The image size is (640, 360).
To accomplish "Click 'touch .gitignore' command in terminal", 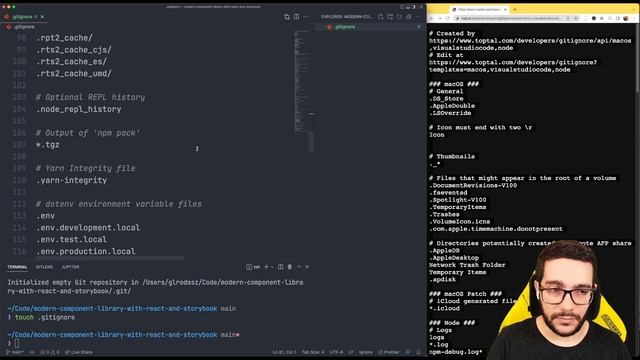I will [45, 317].
